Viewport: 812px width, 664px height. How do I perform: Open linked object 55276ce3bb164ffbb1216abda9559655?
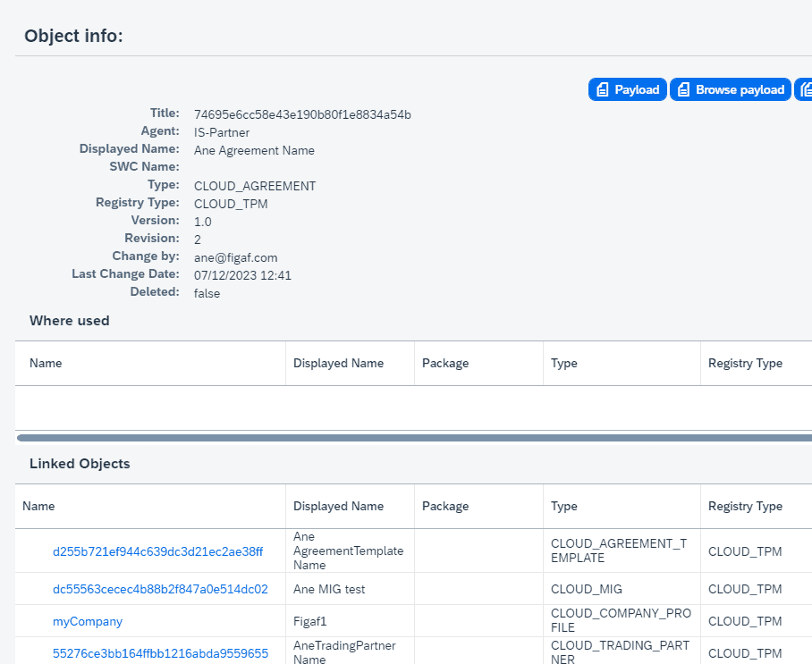pos(161,653)
